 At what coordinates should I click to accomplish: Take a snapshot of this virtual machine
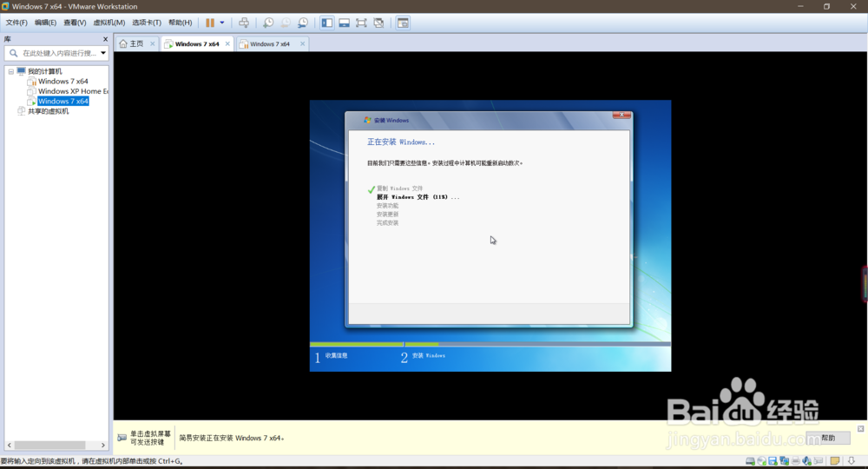(x=268, y=23)
